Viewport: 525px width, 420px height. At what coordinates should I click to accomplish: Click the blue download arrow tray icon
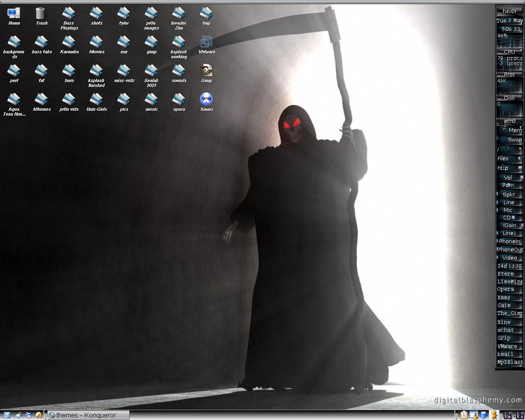484,415
